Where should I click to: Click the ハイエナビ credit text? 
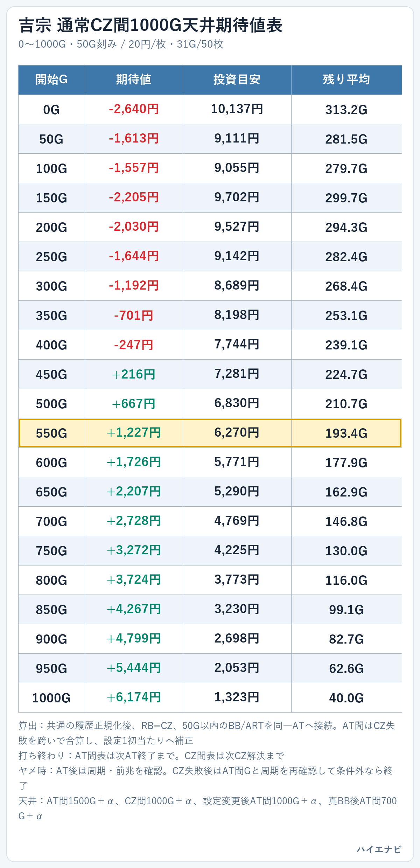pos(379,849)
